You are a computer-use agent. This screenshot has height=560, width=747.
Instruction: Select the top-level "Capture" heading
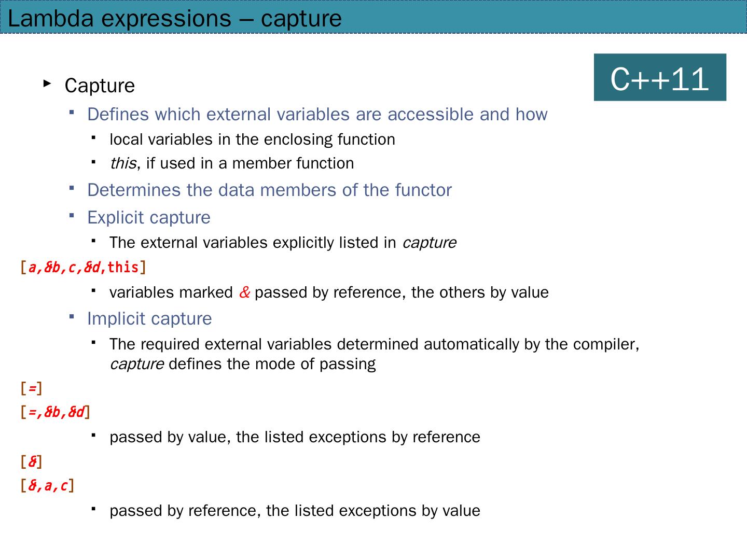(x=100, y=86)
